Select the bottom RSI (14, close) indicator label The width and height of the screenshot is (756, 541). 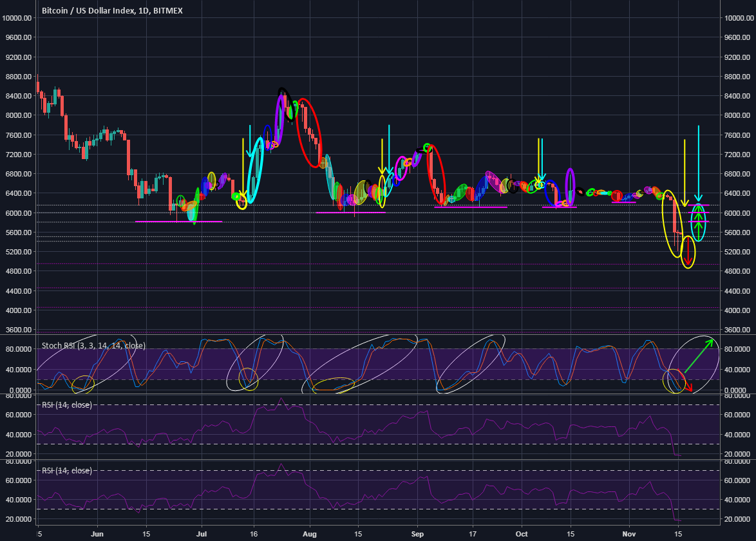click(66, 471)
